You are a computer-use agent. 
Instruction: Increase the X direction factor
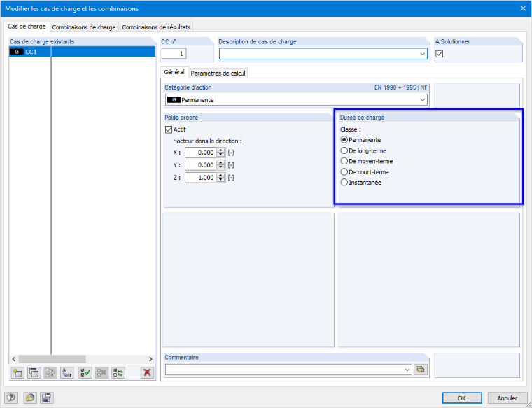click(221, 150)
